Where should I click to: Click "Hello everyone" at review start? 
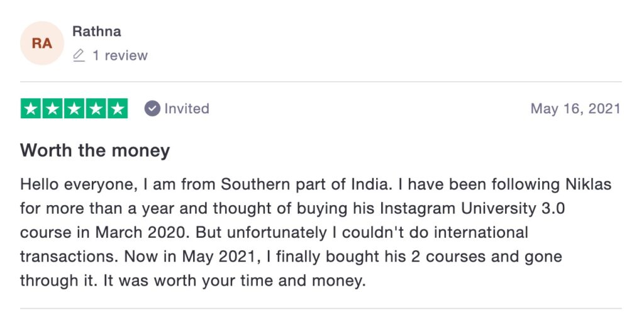click(65, 185)
